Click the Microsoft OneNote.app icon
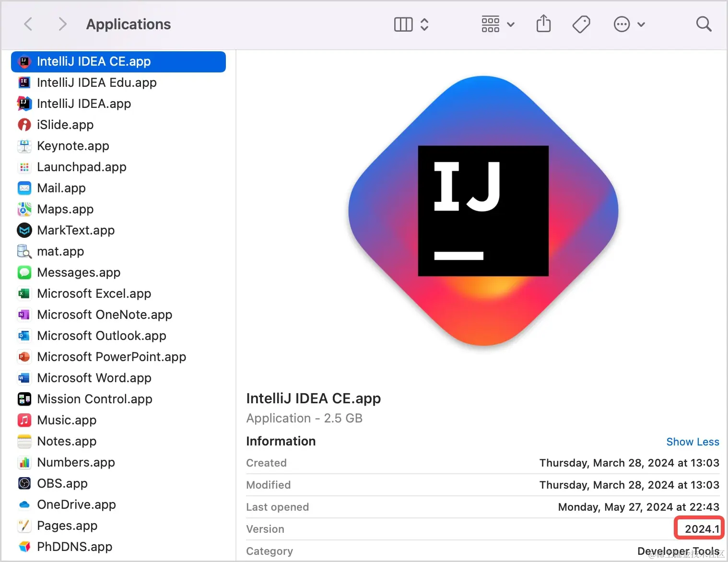The image size is (728, 562). coord(24,315)
